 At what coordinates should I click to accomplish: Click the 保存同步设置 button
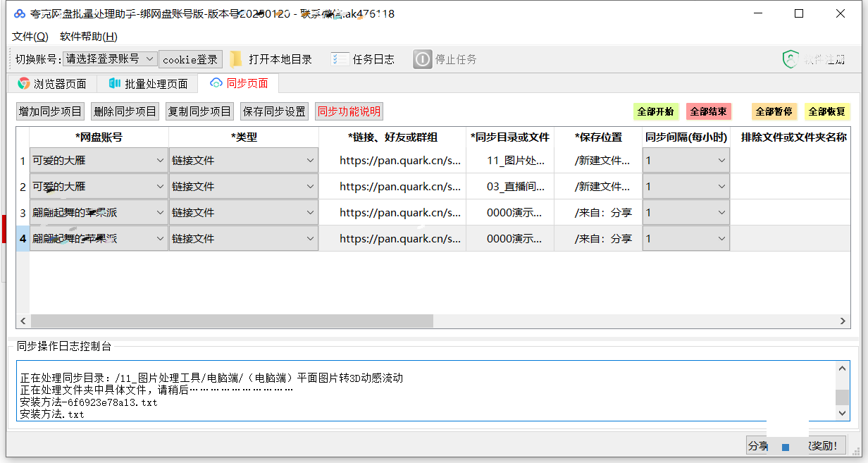[x=274, y=111]
